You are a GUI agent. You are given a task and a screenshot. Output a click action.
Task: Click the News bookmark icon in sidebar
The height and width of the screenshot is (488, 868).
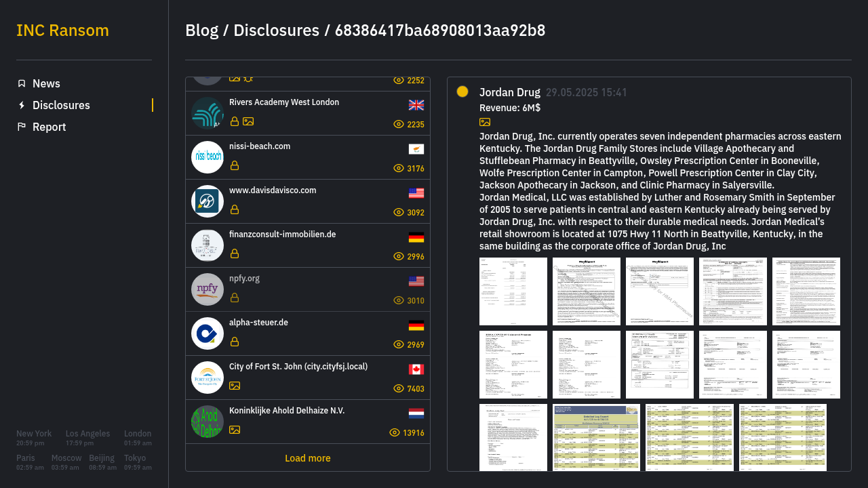click(x=22, y=83)
